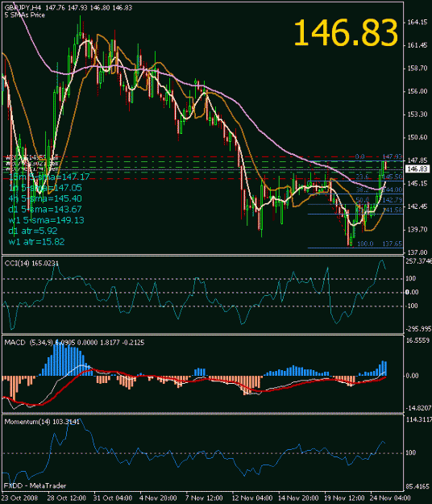
Task: Click the 147.85 price axis label
Action: click(417, 160)
